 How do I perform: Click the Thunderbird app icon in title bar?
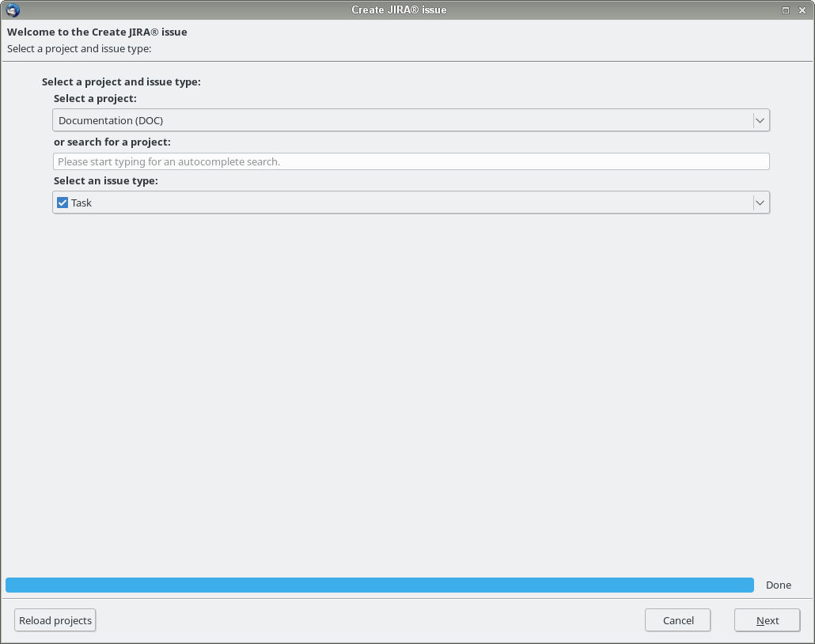pyautogui.click(x=13, y=9)
